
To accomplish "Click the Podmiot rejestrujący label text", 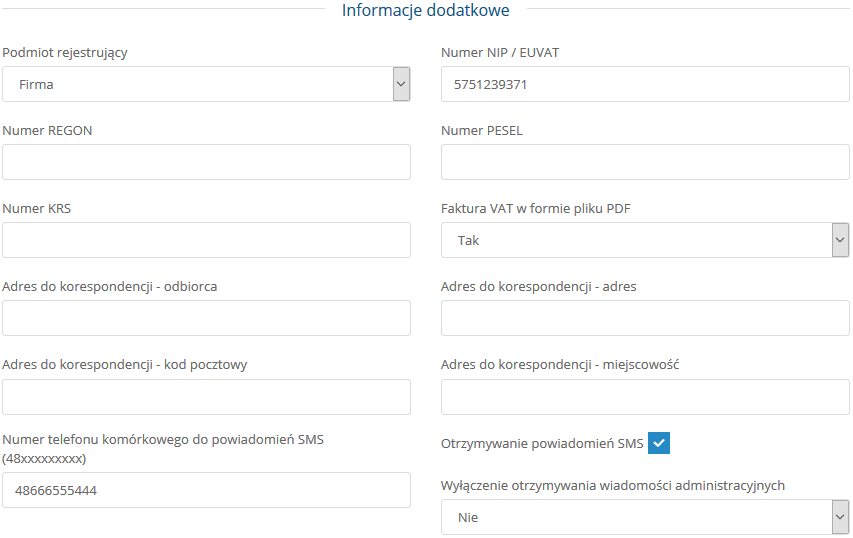I will click(65, 53).
